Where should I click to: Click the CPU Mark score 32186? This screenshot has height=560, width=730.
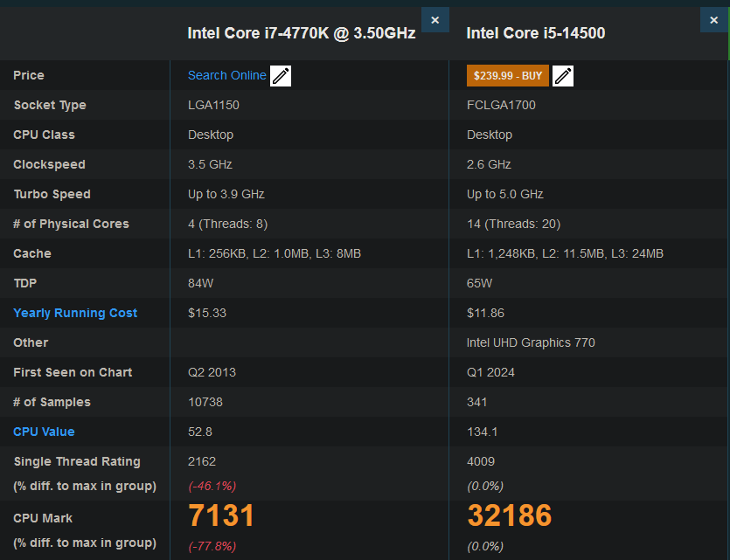click(510, 516)
